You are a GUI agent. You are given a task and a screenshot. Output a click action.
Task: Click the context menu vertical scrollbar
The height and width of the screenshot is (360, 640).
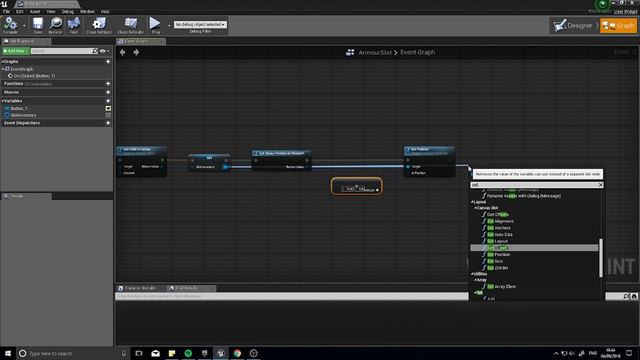601,258
